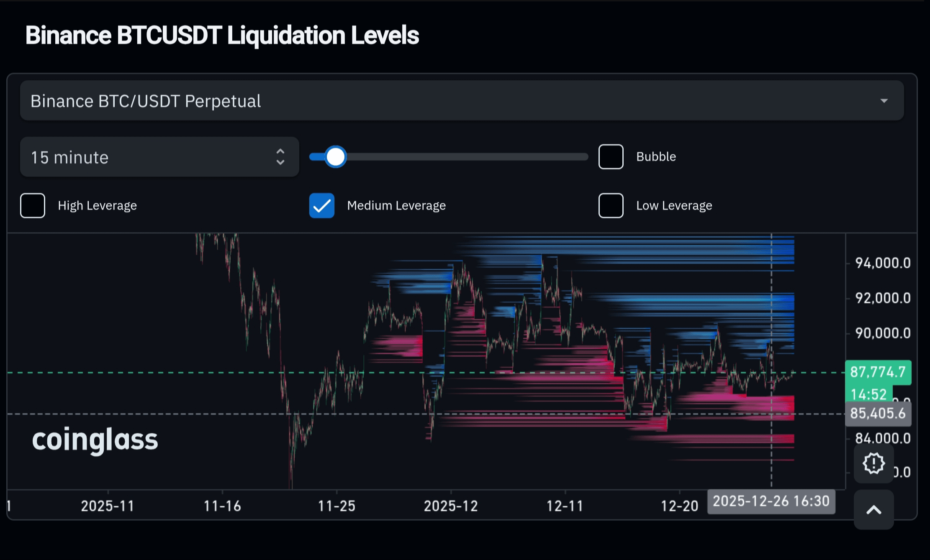Click the Medium Leverage text label

[396, 205]
